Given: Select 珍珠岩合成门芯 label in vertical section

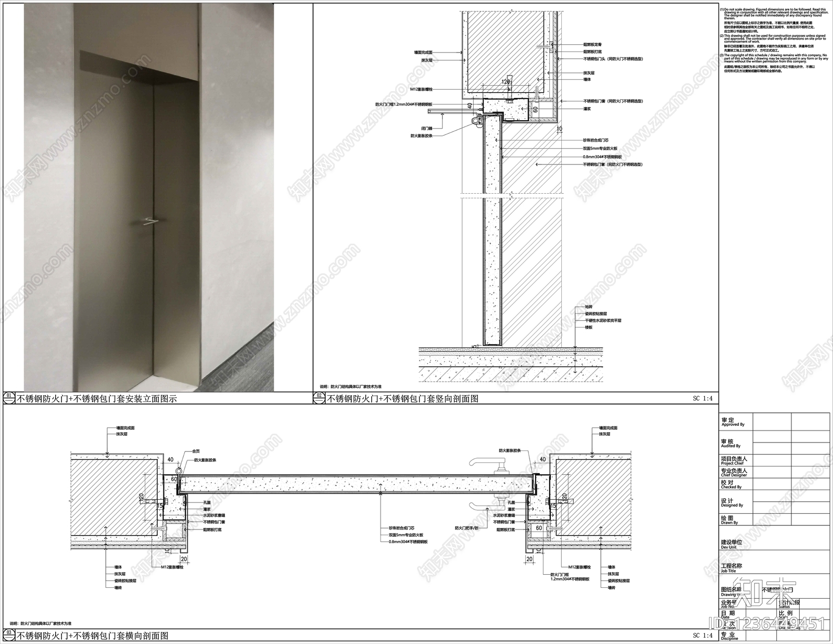Looking at the screenshot, I should (596, 141).
